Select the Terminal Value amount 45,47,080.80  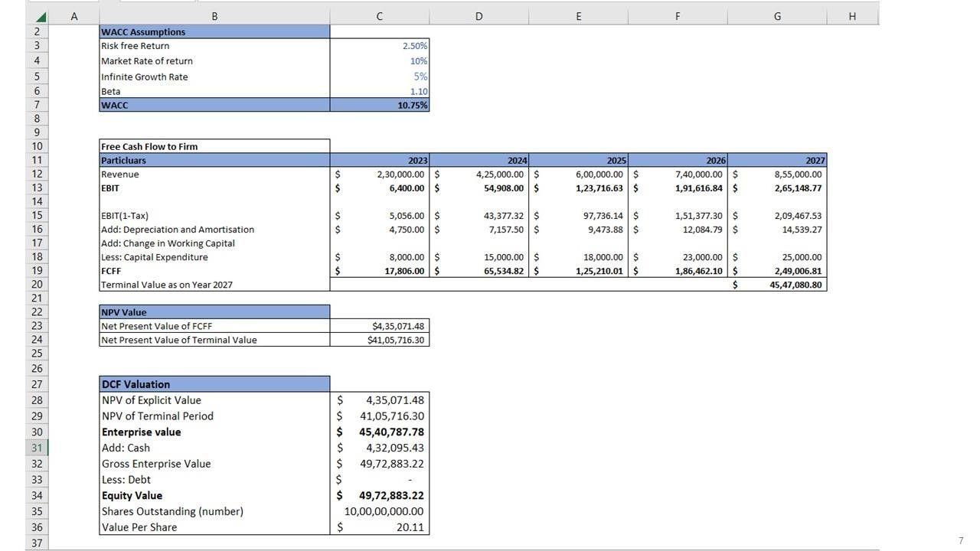tap(777, 285)
